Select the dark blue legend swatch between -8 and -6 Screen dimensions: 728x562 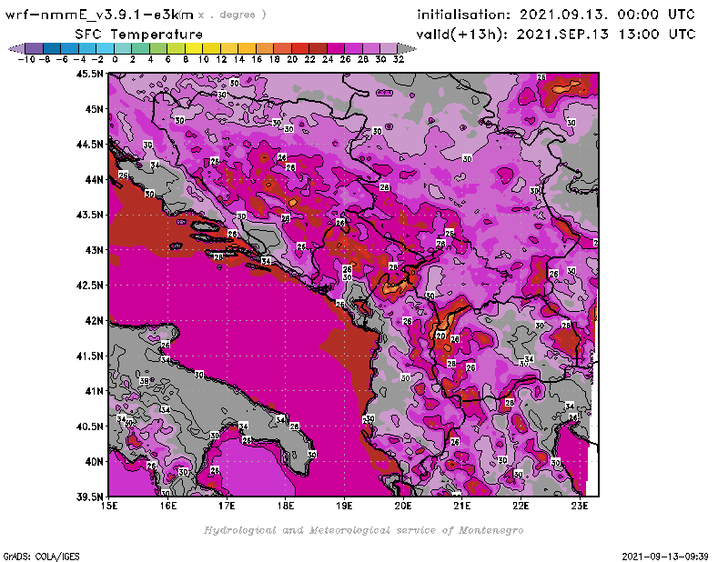tap(52, 48)
